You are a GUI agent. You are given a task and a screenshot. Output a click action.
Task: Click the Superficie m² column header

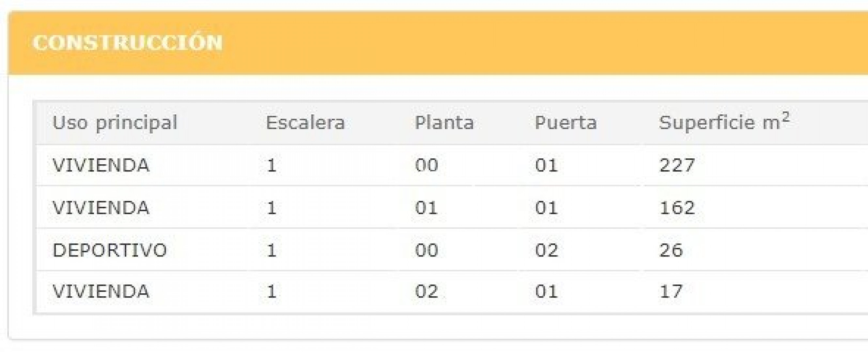[724, 122]
